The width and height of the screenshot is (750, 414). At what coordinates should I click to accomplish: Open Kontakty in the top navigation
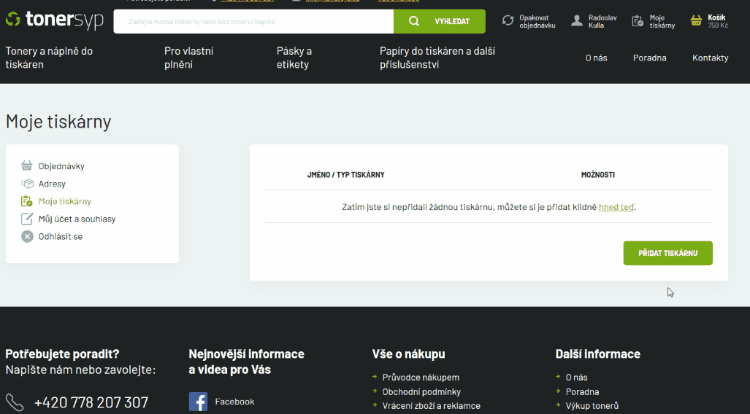click(x=710, y=58)
